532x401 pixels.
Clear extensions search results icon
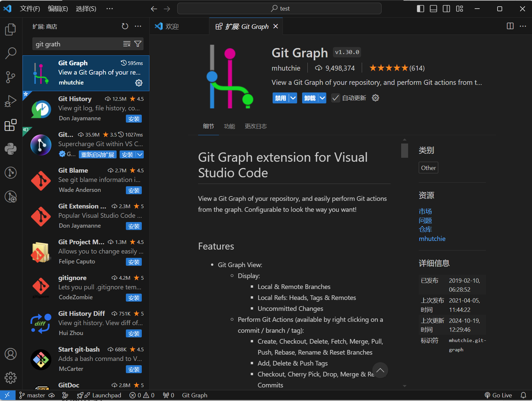(x=127, y=44)
